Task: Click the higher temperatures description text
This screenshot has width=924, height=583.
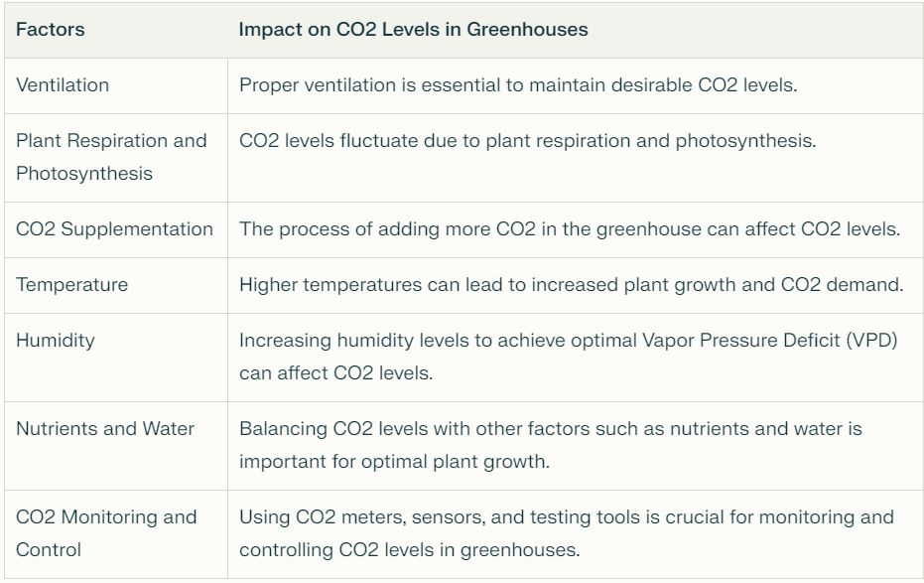Action: 571,285
